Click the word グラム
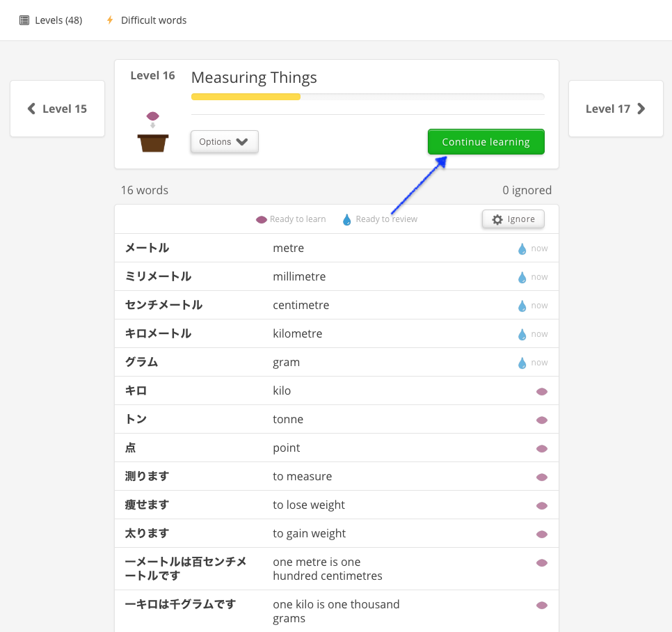Viewport: 672px width, 632px height. point(141,363)
